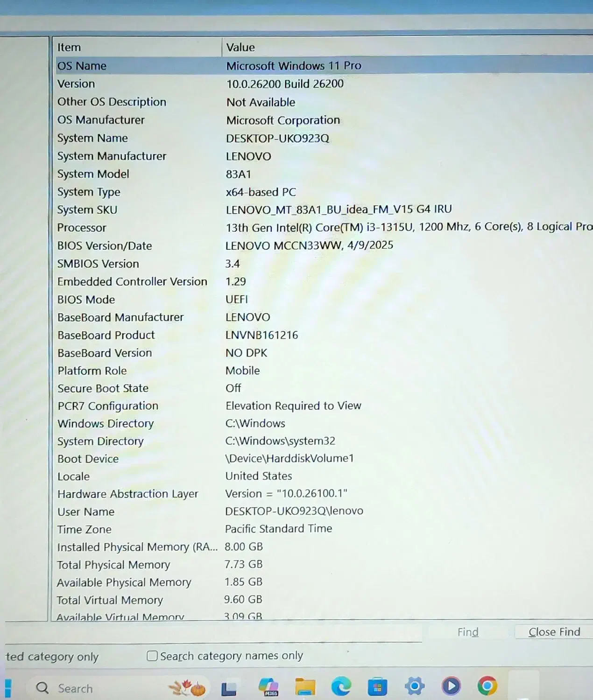Click the 'Value' column header
Image resolution: width=593 pixels, height=700 pixels.
(x=407, y=47)
